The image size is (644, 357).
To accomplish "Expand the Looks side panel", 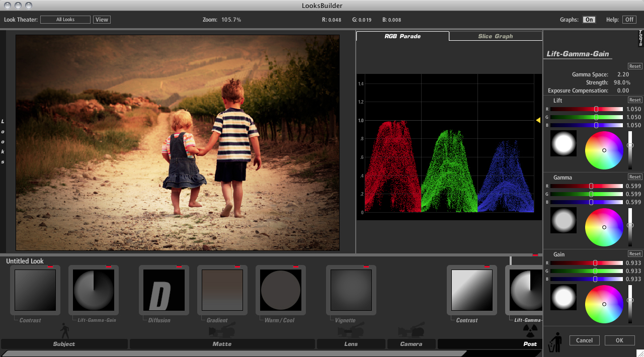I will pos(3,142).
